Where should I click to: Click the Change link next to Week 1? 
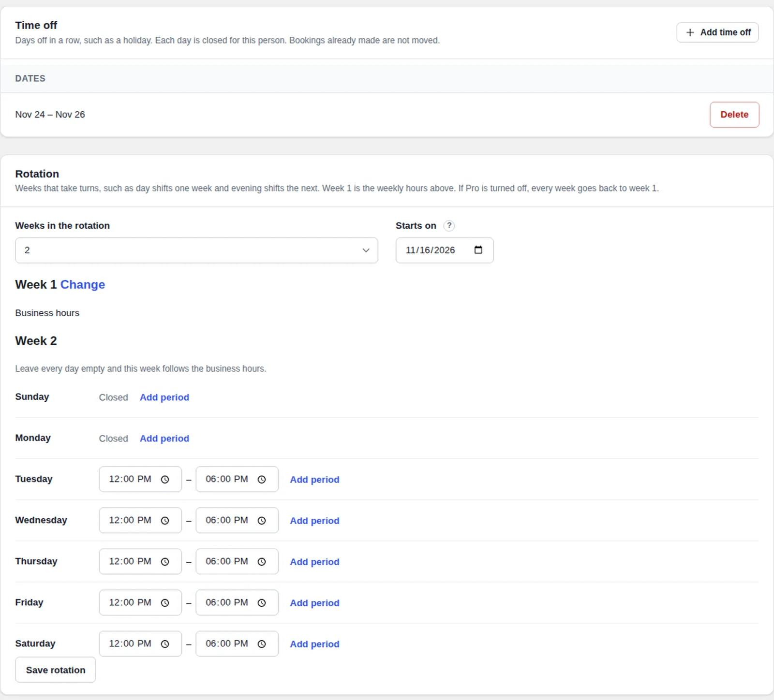pos(83,285)
